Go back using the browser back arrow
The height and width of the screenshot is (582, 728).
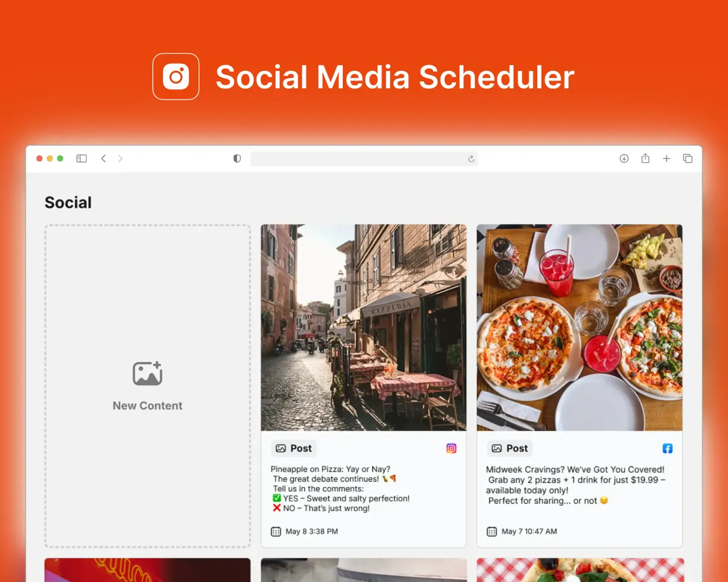[103, 159]
